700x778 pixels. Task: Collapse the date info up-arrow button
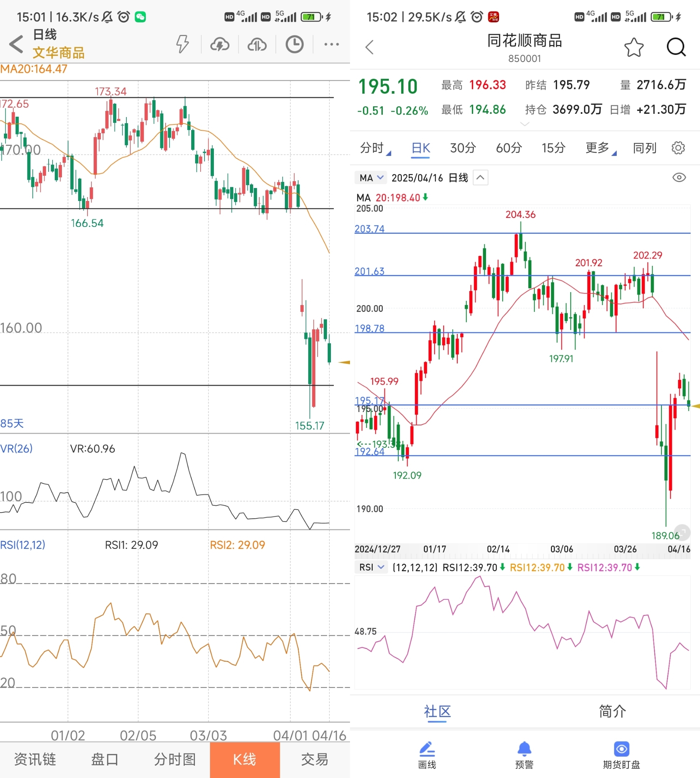[x=480, y=177]
